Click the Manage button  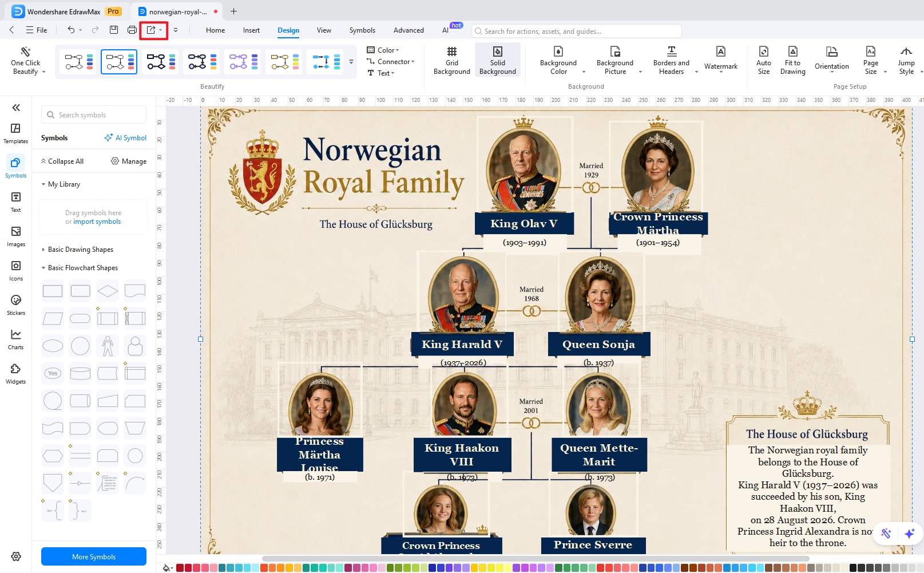pos(129,161)
